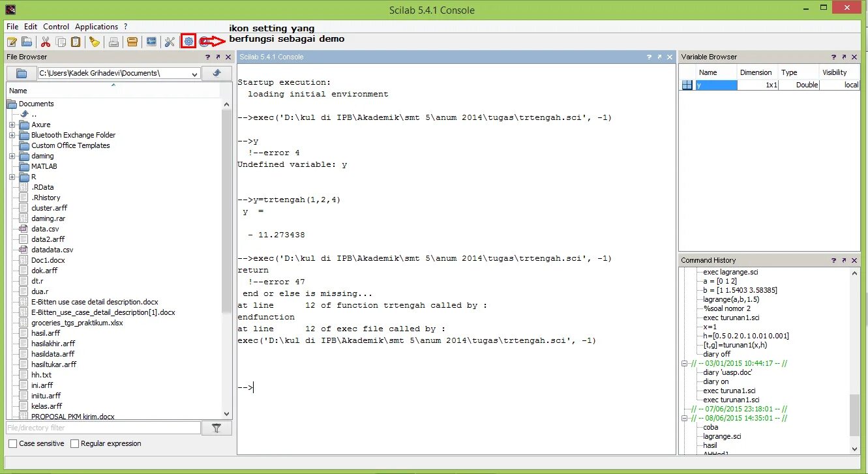
Task: Open Scilab preferences tools icon
Action: point(170,42)
